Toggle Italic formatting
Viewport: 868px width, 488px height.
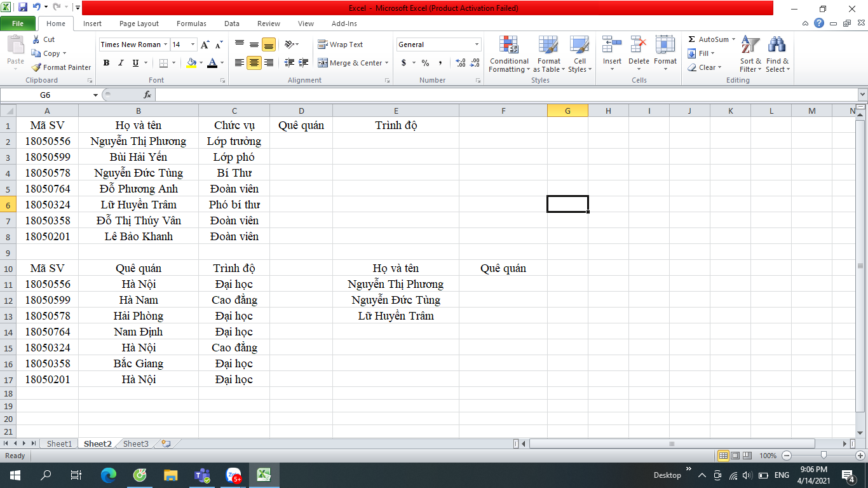[x=121, y=63]
